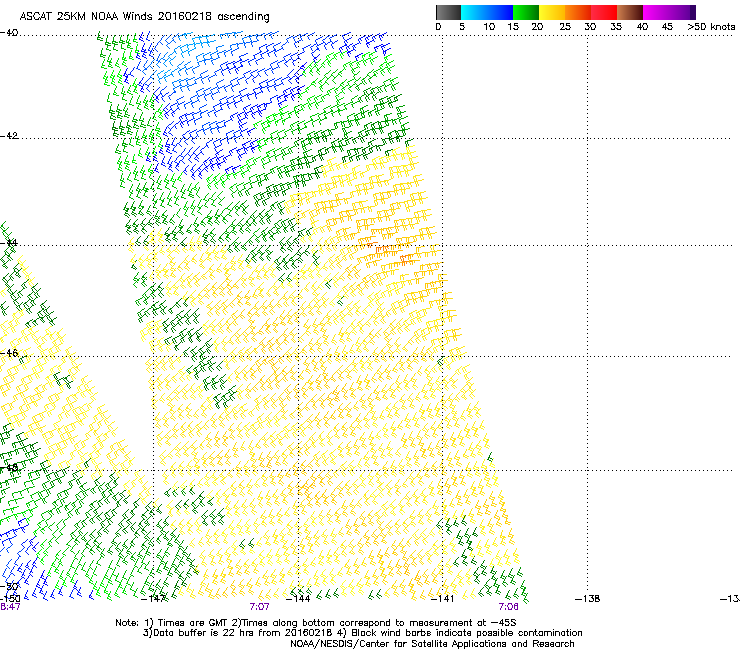
Task: Click the -50 latitude axis label
Action: point(9,587)
